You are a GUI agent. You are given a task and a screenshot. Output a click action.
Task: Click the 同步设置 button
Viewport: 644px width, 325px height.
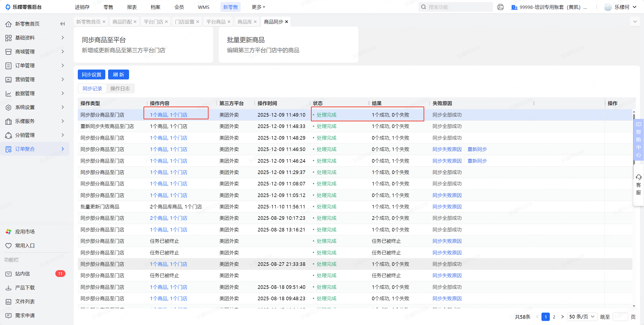91,75
